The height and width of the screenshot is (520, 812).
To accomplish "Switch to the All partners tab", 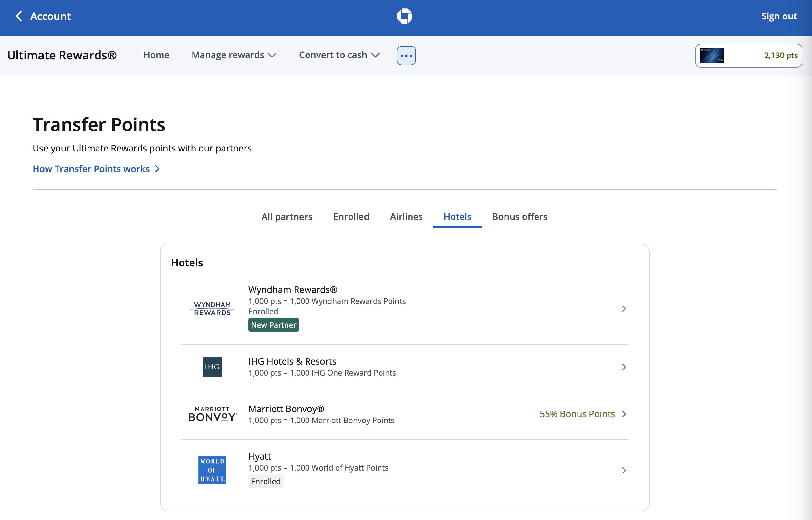I will pyautogui.click(x=287, y=216).
